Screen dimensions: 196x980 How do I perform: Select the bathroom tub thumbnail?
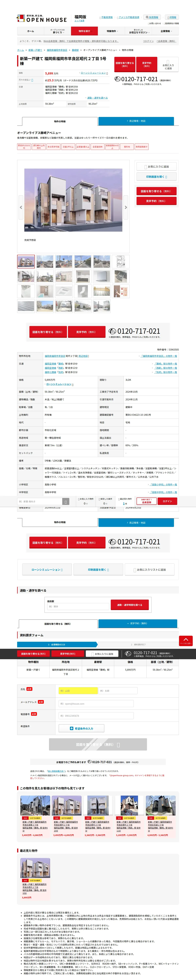(45, 291)
